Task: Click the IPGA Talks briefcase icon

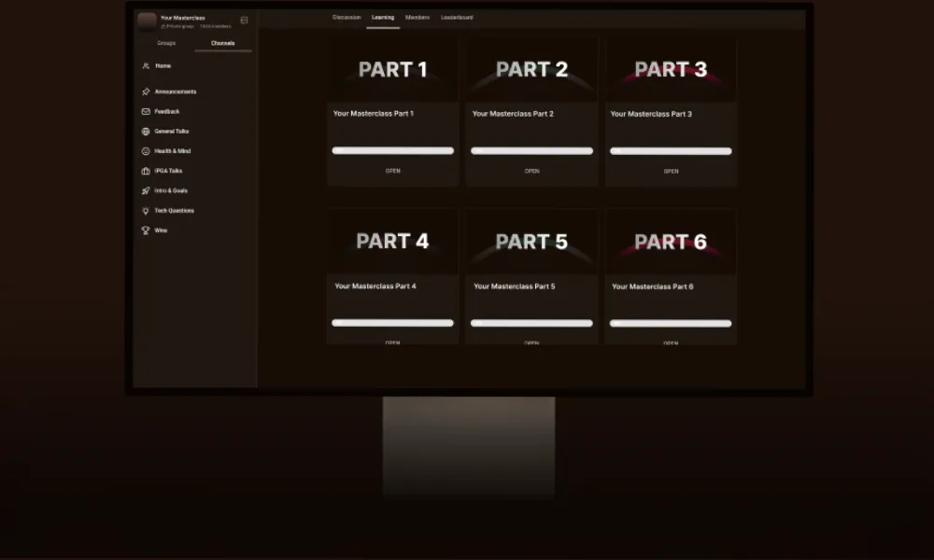Action: point(146,171)
